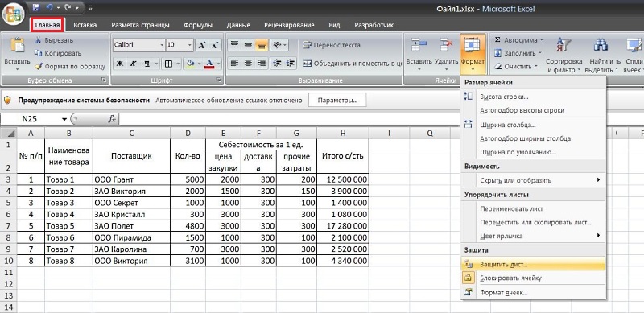Click the Name Box showing N25

click(35, 119)
